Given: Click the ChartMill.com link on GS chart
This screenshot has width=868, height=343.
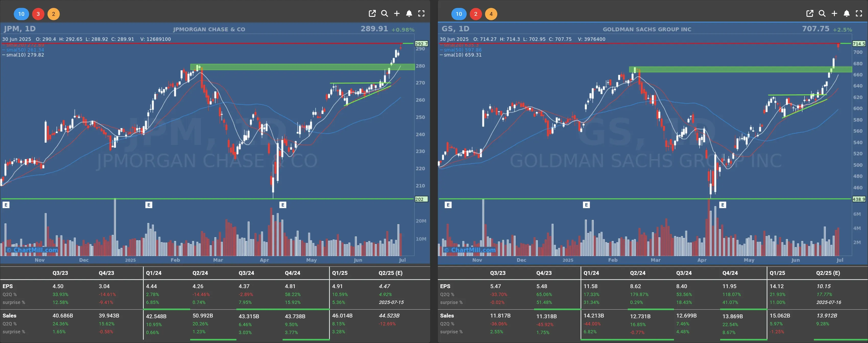Looking at the screenshot, I should click(470, 250).
